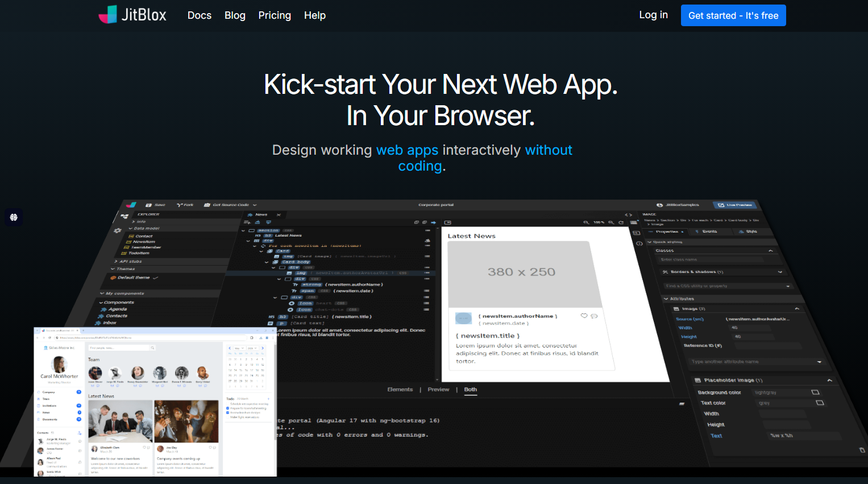Click Fork in the editor toolbar
Screen dimensions: 868x484
(185, 205)
